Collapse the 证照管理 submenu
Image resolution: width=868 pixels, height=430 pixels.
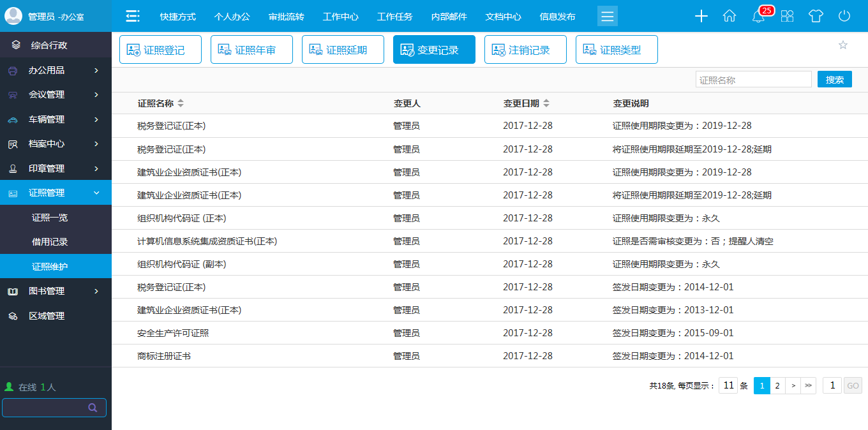click(56, 193)
